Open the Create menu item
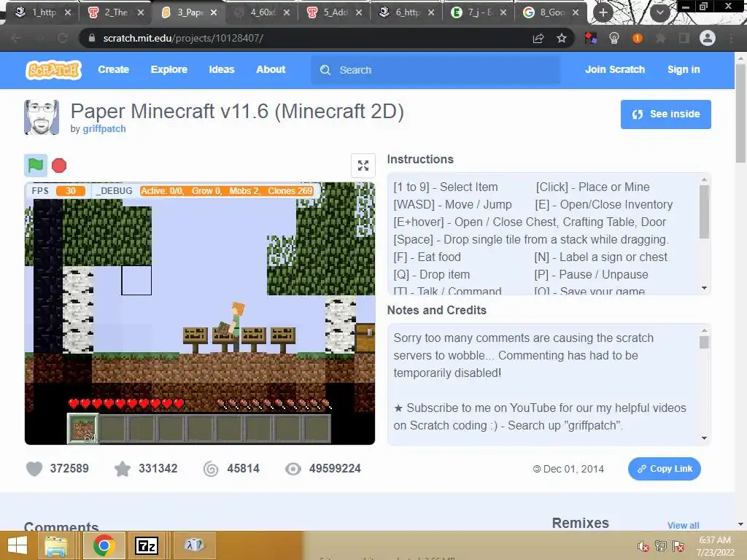This screenshot has width=747, height=560. click(113, 69)
